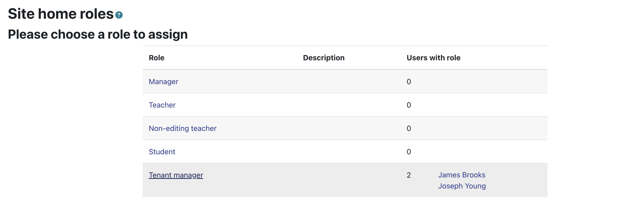Select the Teacher role link
This screenshot has height=217, width=644.
(x=162, y=105)
